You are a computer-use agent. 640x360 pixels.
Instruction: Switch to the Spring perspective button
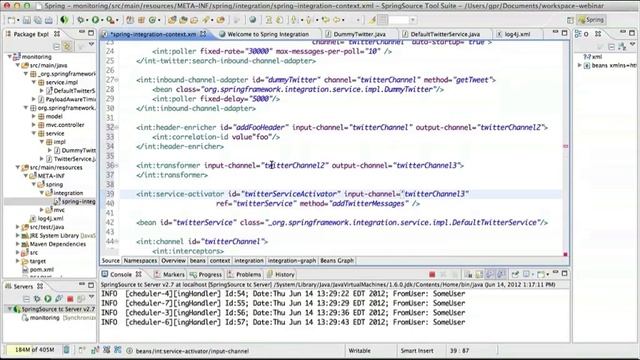click(591, 20)
